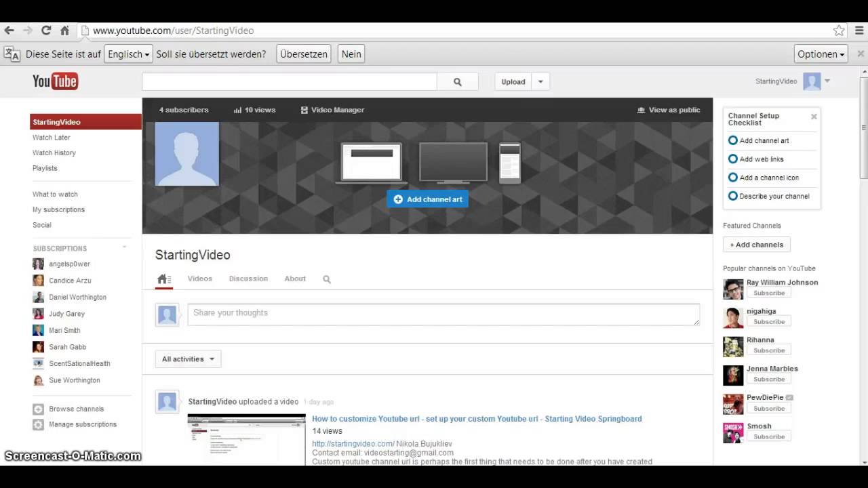Click the Share your thoughts field
The height and width of the screenshot is (488, 868).
pos(444,312)
